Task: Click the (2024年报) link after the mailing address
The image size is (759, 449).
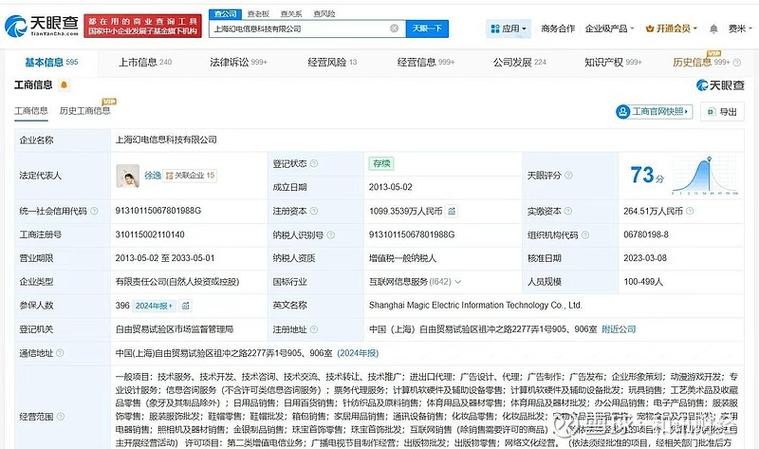Action: [358, 353]
